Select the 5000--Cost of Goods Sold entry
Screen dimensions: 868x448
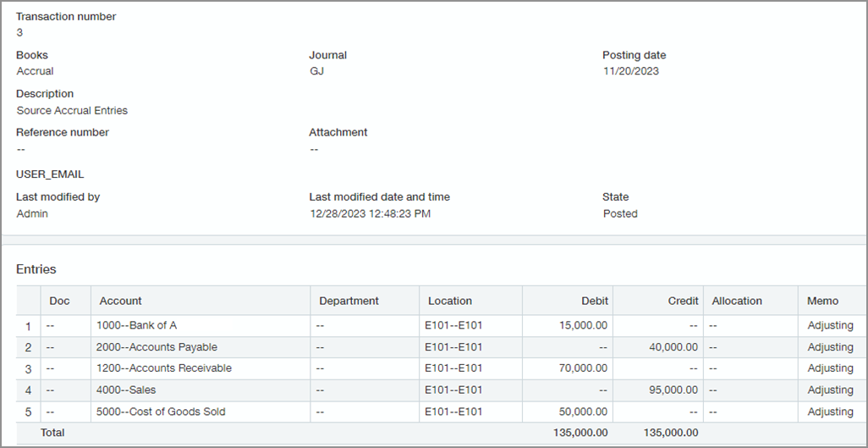tap(162, 412)
